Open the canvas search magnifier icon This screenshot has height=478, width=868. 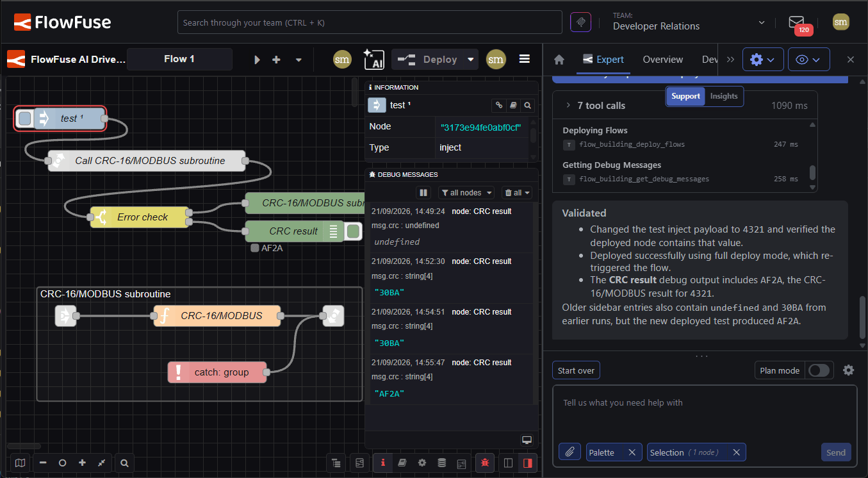(124, 463)
